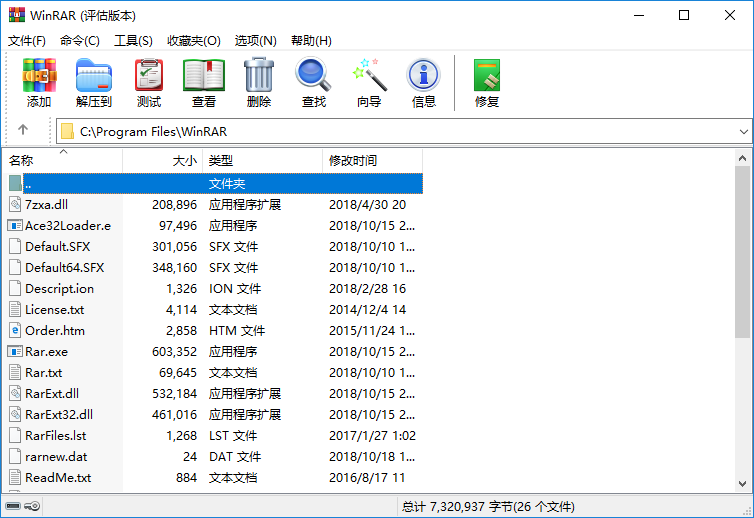Screen dimensions: 754x518
Task: Click the 添加 (Add) toolbar icon
Action: (39, 75)
